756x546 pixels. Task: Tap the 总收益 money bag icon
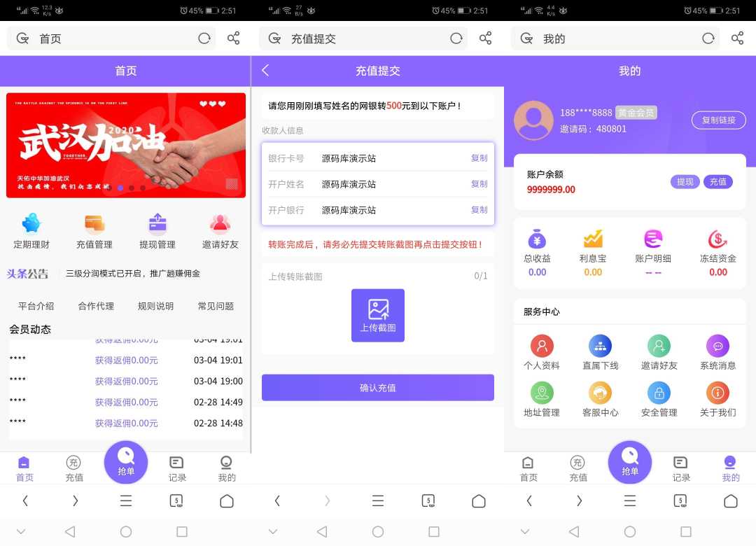537,239
